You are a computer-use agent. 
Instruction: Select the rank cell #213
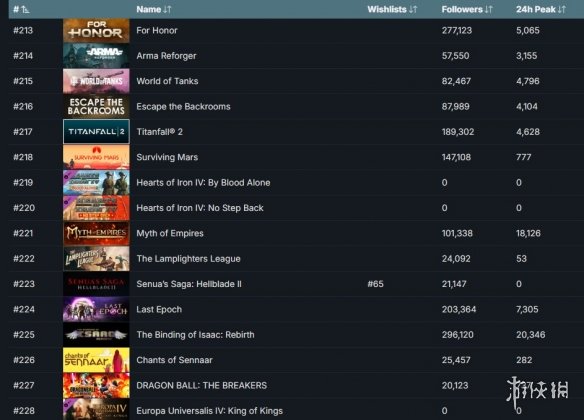[x=23, y=31]
